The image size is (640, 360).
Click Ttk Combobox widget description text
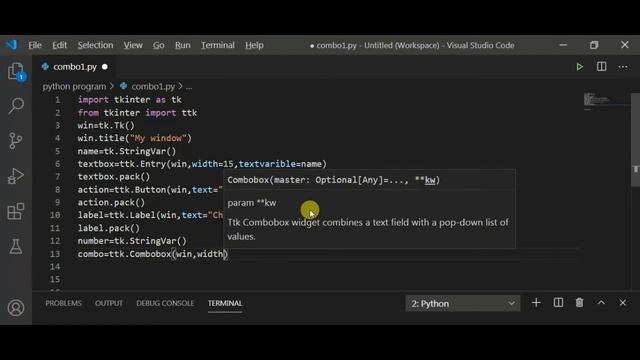click(x=368, y=229)
